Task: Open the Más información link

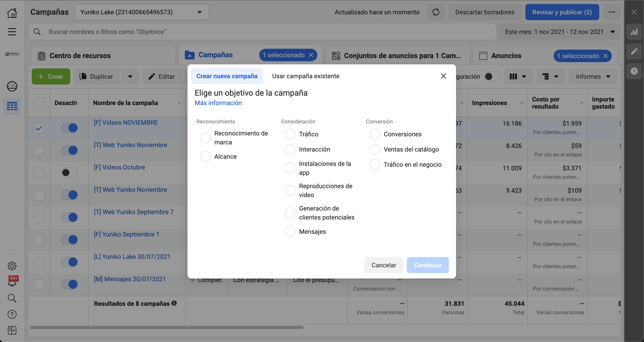Action: click(x=218, y=103)
